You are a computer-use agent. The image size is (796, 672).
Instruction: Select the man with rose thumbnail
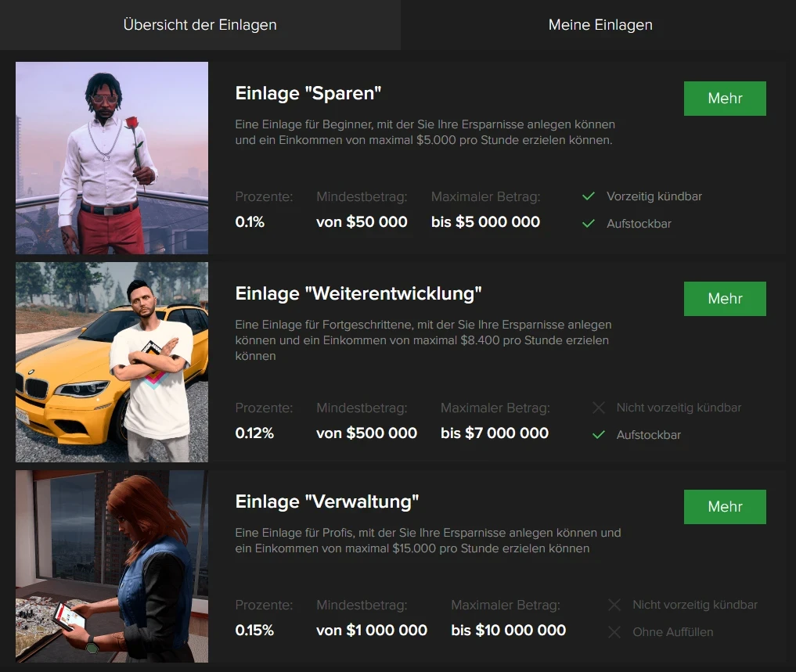pos(112,158)
